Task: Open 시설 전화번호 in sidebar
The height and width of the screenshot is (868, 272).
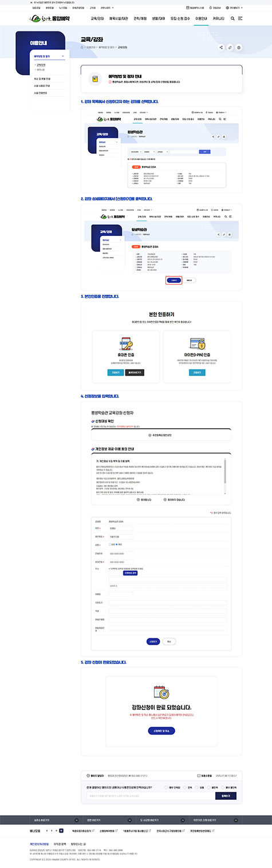Action: pyautogui.click(x=41, y=92)
